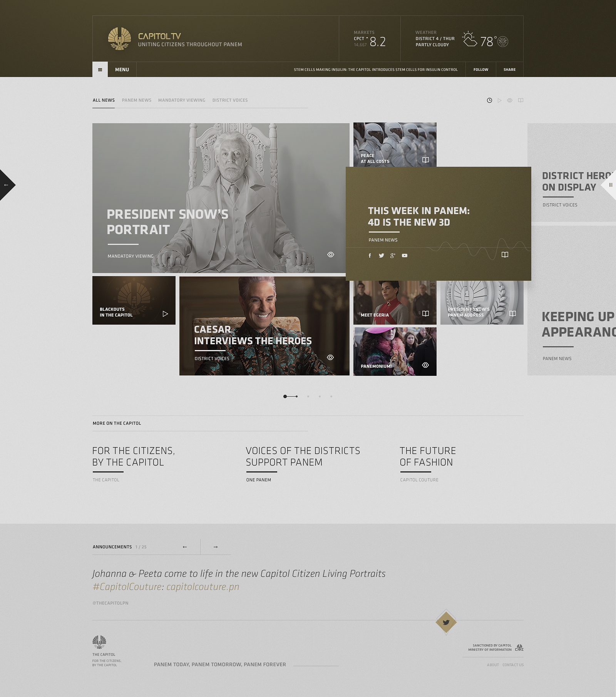The width and height of the screenshot is (616, 697).
Task: Open The Future of Fashion article
Action: point(428,457)
